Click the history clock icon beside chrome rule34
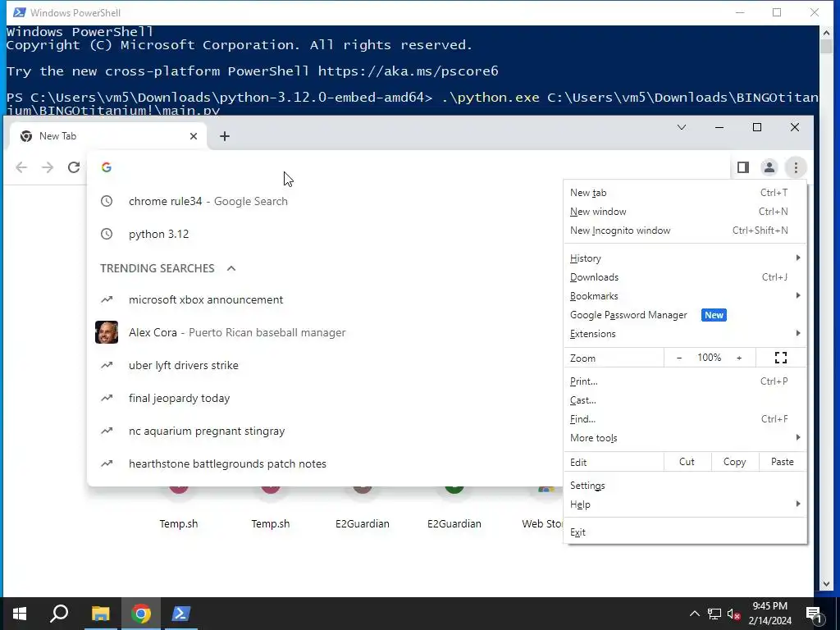 107,201
